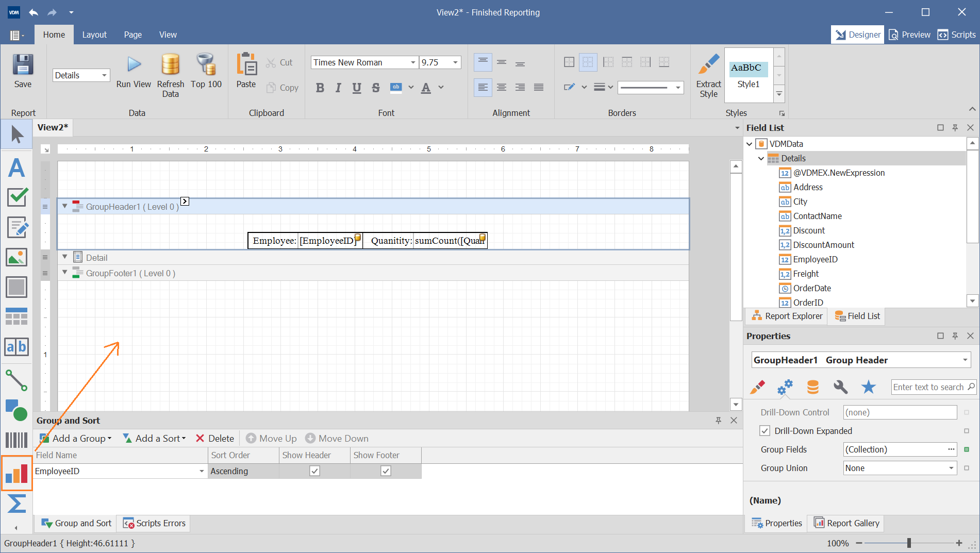Open the Appearance properties category

pos(757,387)
